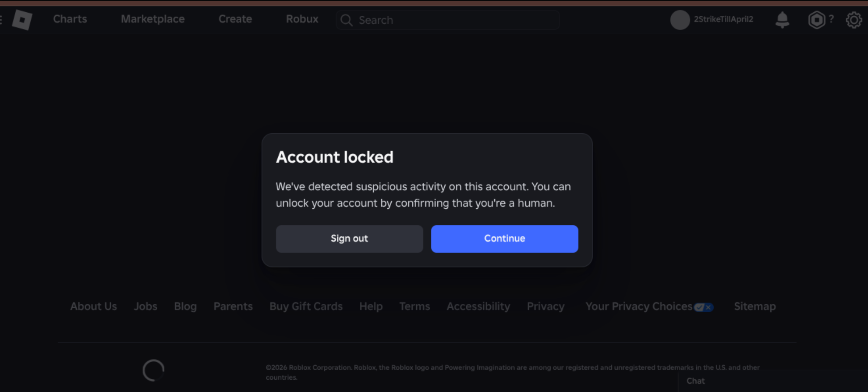The image size is (868, 392).
Task: Toggle the Your Privacy Choices badge
Action: [704, 307]
